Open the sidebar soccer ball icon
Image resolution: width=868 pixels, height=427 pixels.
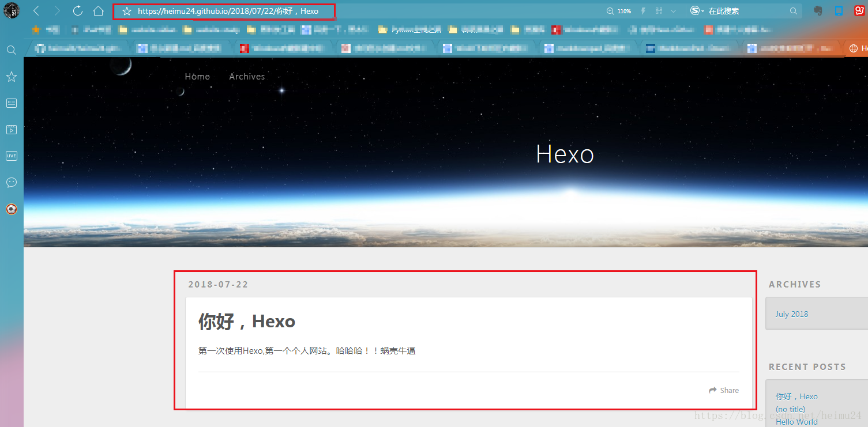[12, 209]
